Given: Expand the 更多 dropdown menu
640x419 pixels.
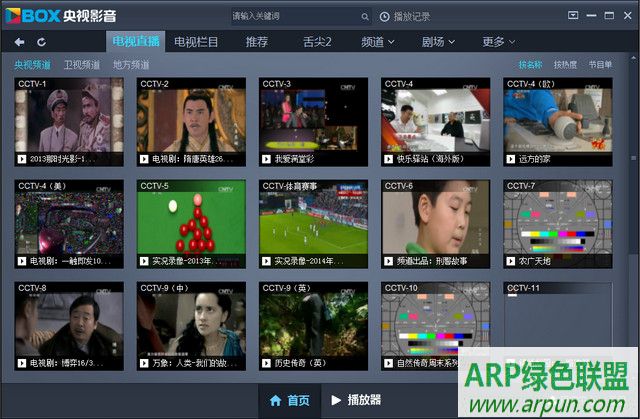Looking at the screenshot, I should click(499, 42).
